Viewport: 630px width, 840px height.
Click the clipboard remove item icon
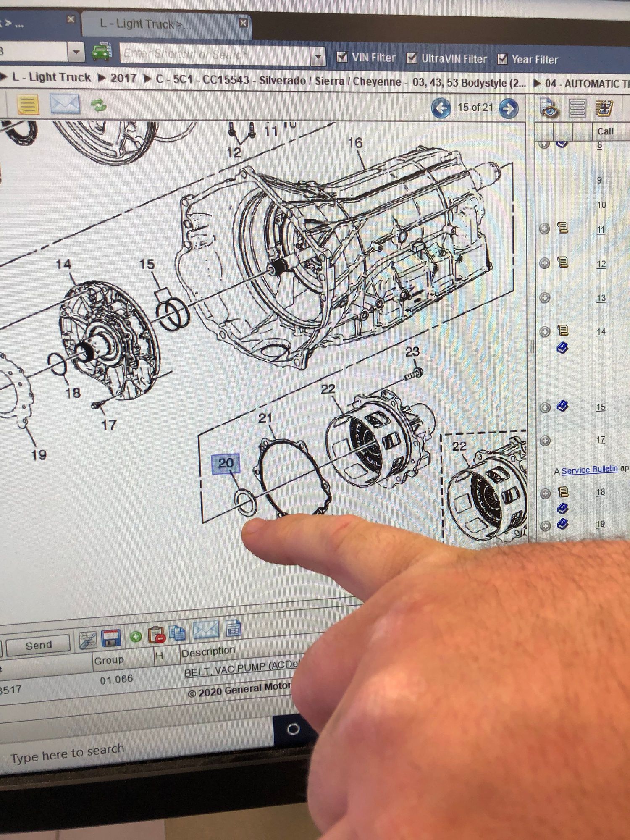pyautogui.click(x=156, y=635)
